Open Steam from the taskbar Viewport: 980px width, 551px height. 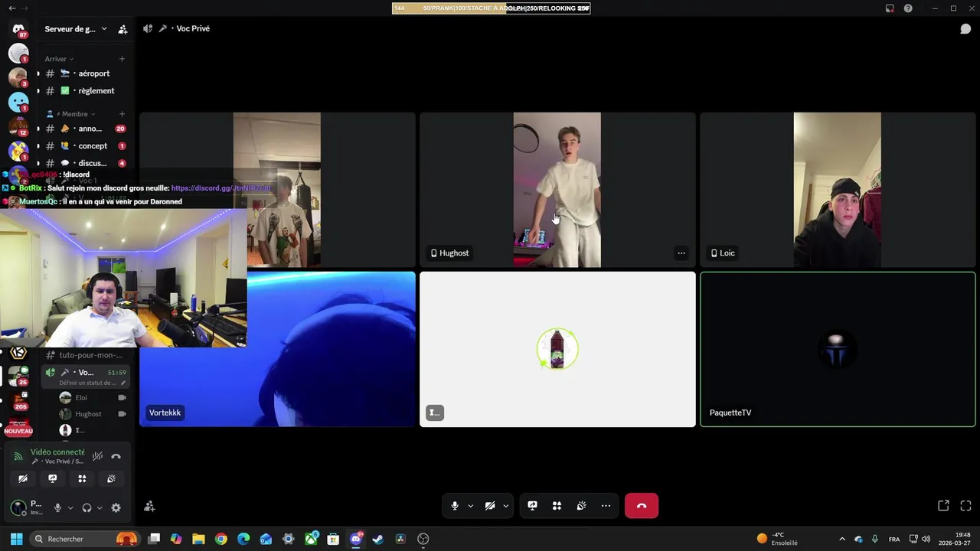(377, 539)
